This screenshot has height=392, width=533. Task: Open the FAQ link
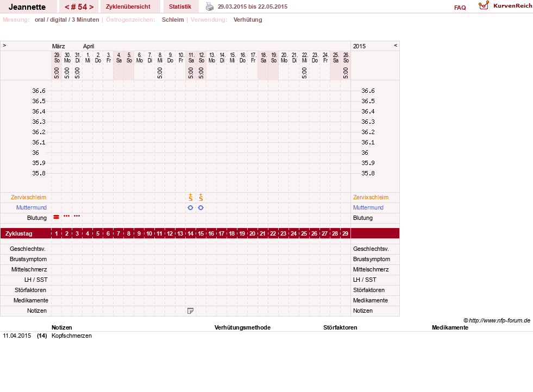[x=460, y=8]
